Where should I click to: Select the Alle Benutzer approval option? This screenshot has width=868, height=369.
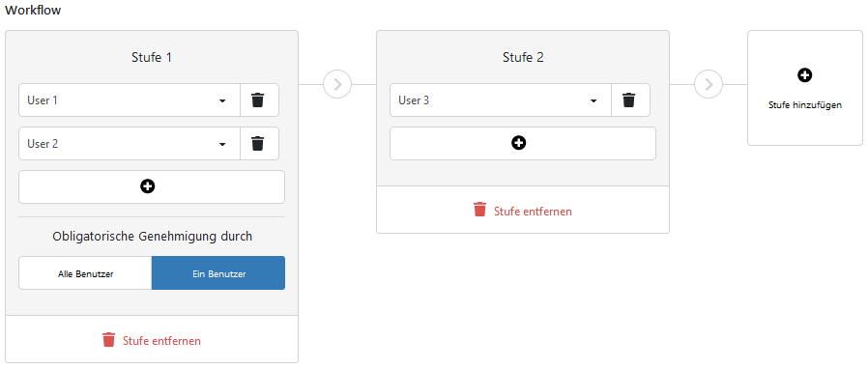(x=86, y=273)
